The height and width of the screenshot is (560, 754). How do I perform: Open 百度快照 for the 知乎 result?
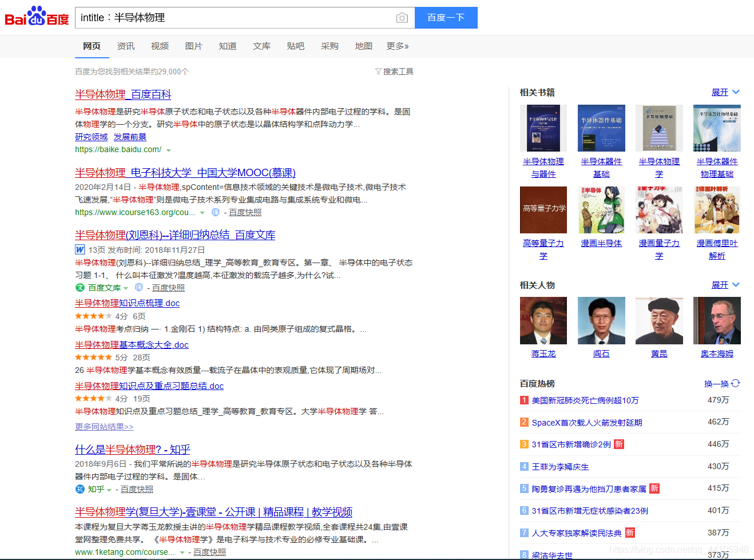click(x=137, y=489)
